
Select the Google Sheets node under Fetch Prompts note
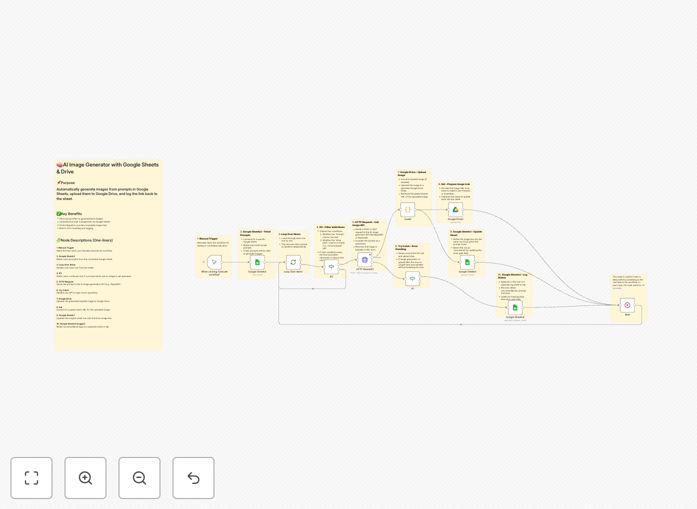point(257,262)
